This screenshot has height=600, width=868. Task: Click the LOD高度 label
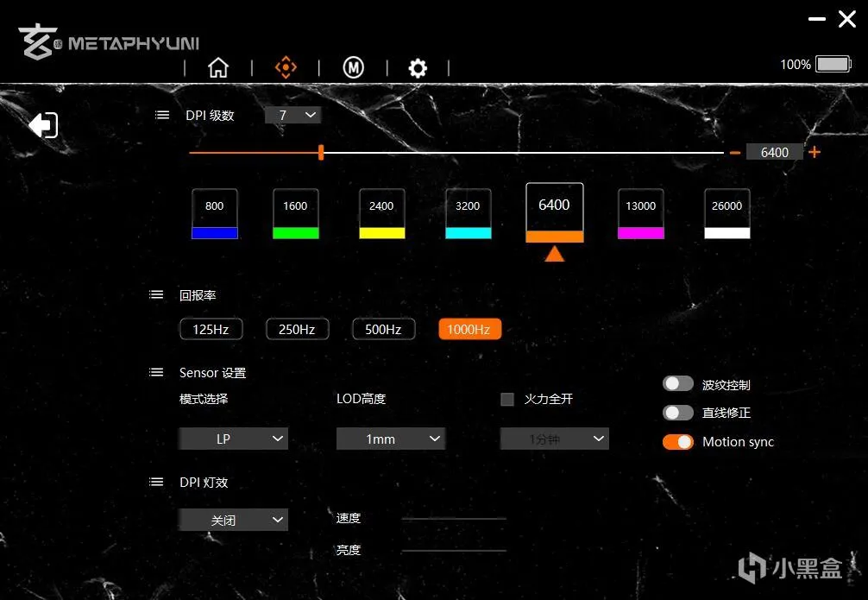coord(361,398)
